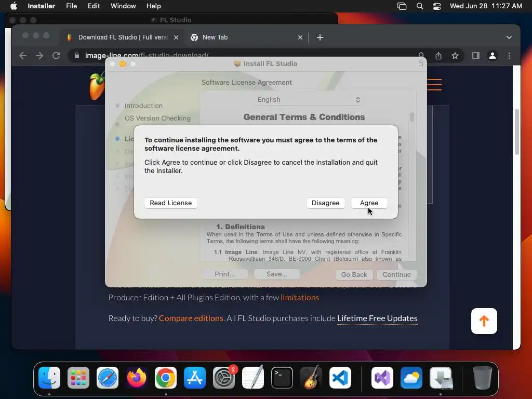Screen dimensions: 532x399
Task: Open Control Center in menu bar
Action: 437,6
